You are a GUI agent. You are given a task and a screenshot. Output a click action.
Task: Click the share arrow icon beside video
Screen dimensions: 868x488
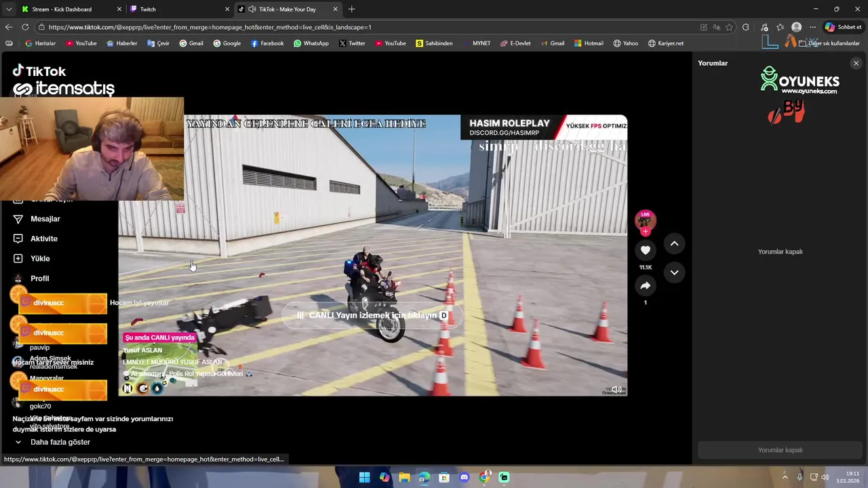tap(645, 286)
